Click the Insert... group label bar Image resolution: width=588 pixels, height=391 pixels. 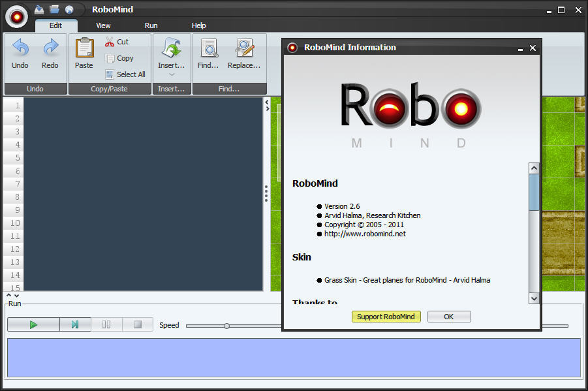click(172, 89)
